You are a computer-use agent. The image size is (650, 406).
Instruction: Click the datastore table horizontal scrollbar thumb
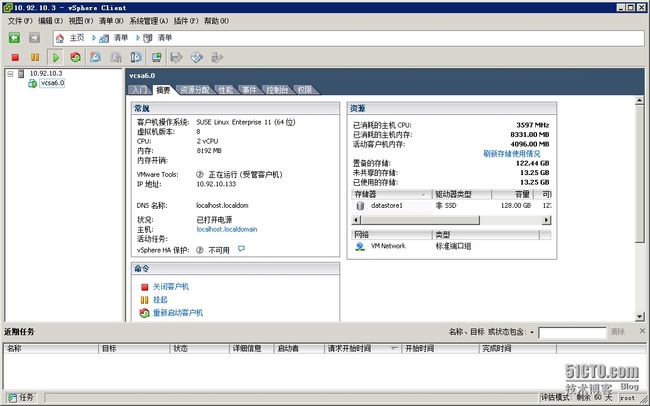click(x=420, y=220)
